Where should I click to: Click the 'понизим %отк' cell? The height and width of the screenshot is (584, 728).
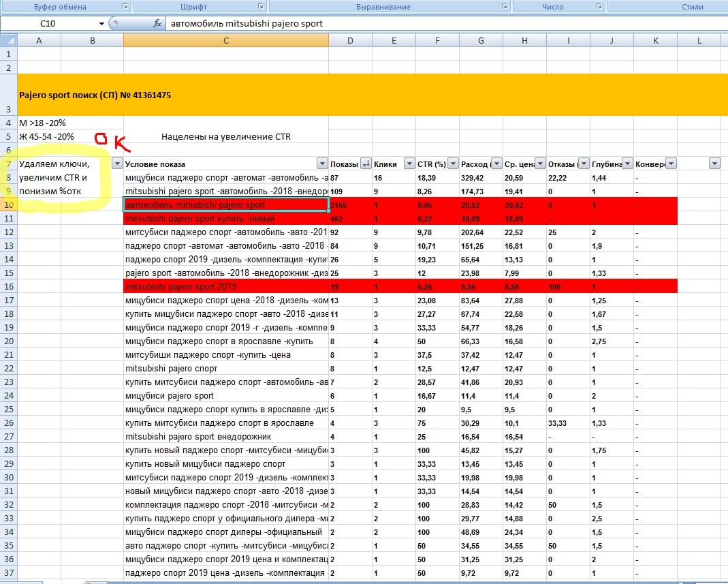[50, 191]
